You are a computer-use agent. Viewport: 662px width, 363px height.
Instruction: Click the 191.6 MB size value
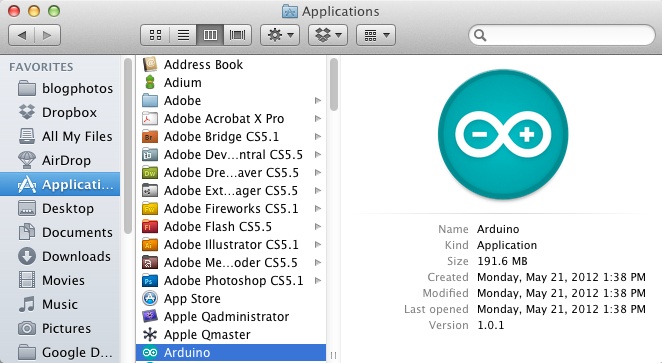tap(502, 261)
